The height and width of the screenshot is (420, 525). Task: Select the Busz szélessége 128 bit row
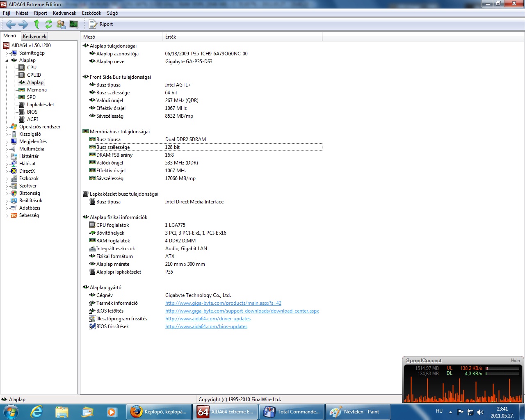pos(205,147)
